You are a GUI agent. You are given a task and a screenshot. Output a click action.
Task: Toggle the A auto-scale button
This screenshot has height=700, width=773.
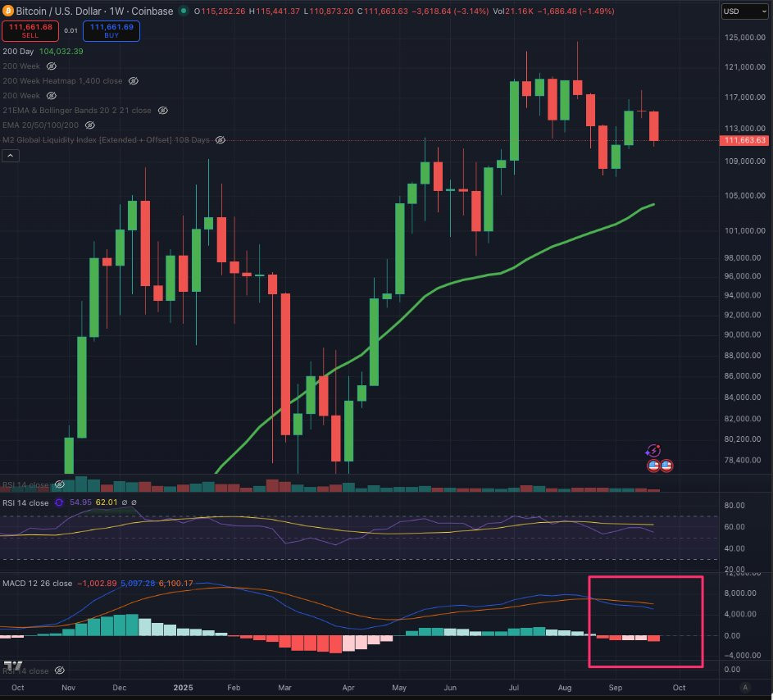745,688
